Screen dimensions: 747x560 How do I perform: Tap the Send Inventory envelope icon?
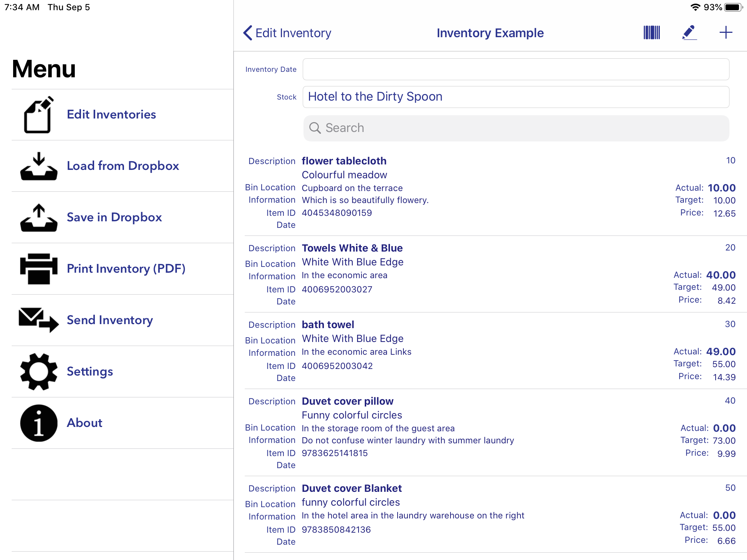pos(38,320)
